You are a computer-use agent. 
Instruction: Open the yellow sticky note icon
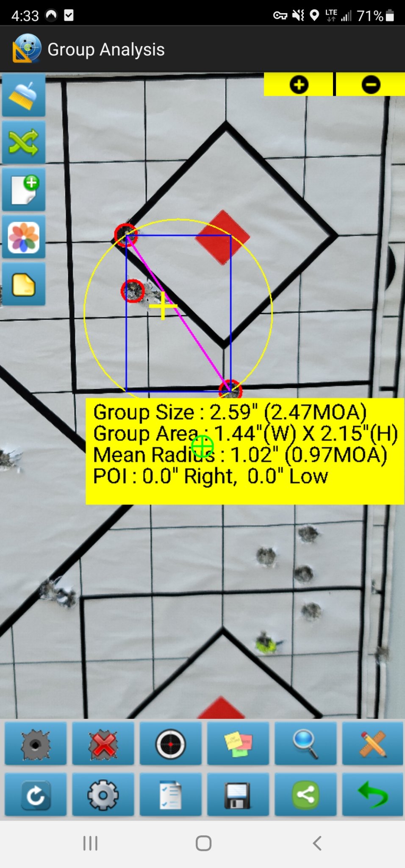coord(24,284)
